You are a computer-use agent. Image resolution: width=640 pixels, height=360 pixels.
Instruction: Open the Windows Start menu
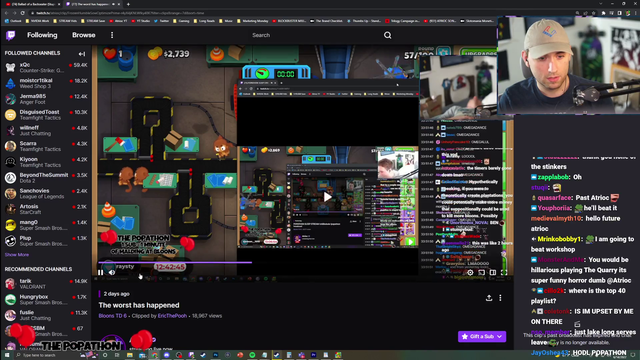pos(7,355)
